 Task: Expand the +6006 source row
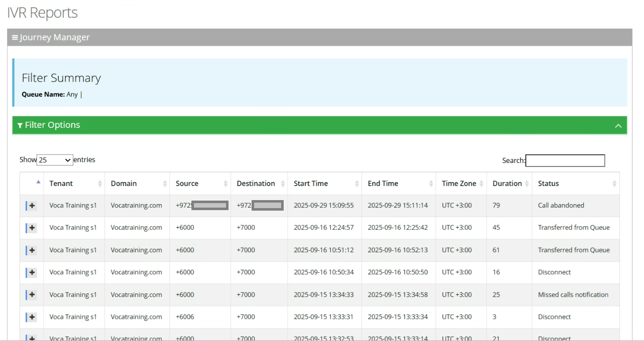(x=32, y=317)
